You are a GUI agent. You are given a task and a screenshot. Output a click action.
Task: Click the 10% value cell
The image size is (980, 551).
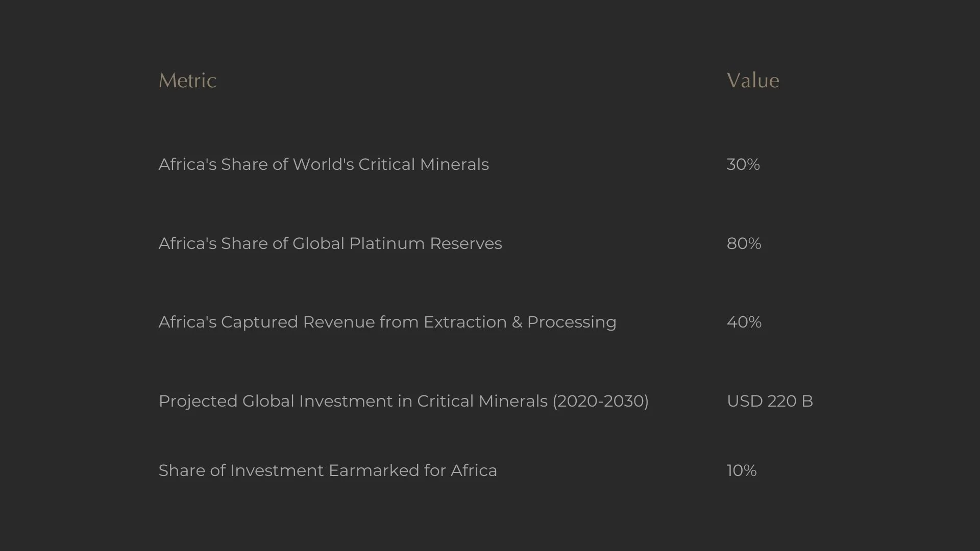tap(741, 470)
